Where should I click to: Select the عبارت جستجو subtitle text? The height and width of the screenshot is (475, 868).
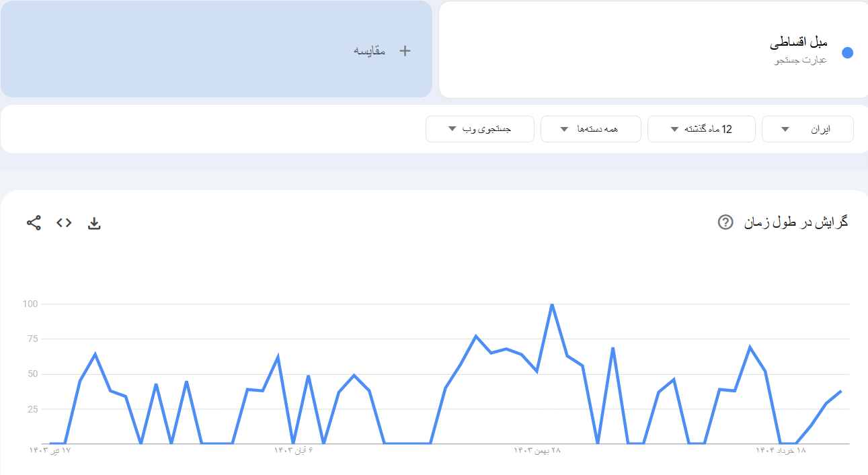click(x=801, y=60)
